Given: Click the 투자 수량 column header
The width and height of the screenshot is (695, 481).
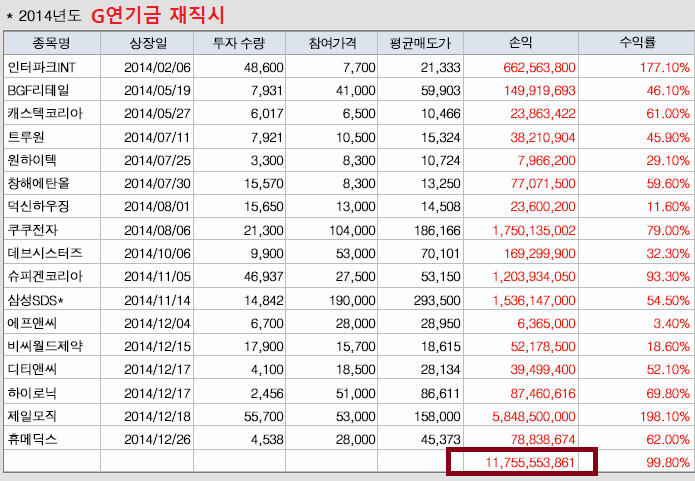Looking at the screenshot, I should pyautogui.click(x=239, y=43).
